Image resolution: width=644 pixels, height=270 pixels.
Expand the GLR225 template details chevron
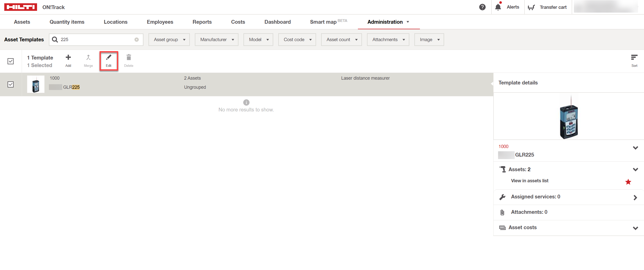[x=635, y=148]
